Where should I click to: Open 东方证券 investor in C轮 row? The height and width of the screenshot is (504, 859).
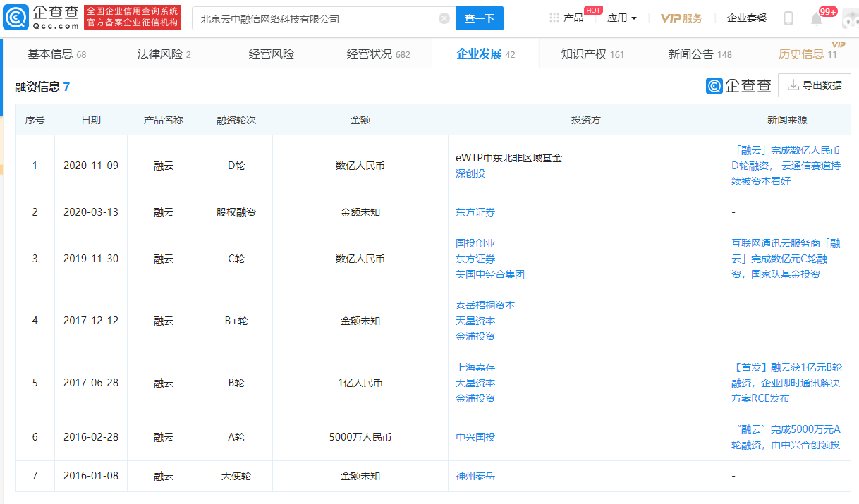475,259
